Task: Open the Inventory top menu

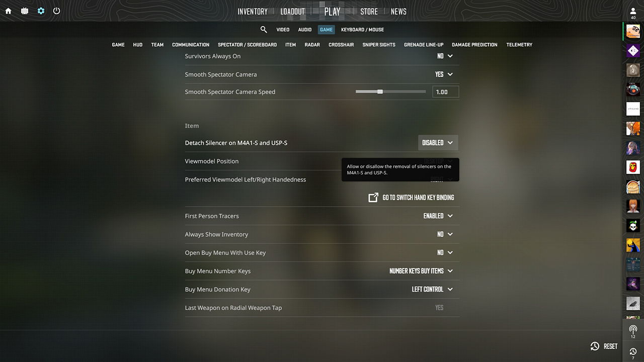Action: pos(253,12)
